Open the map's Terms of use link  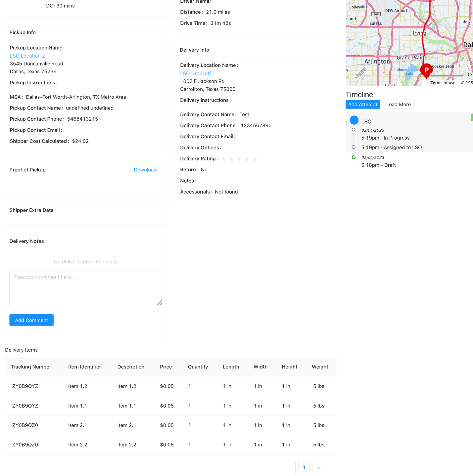tap(443, 83)
